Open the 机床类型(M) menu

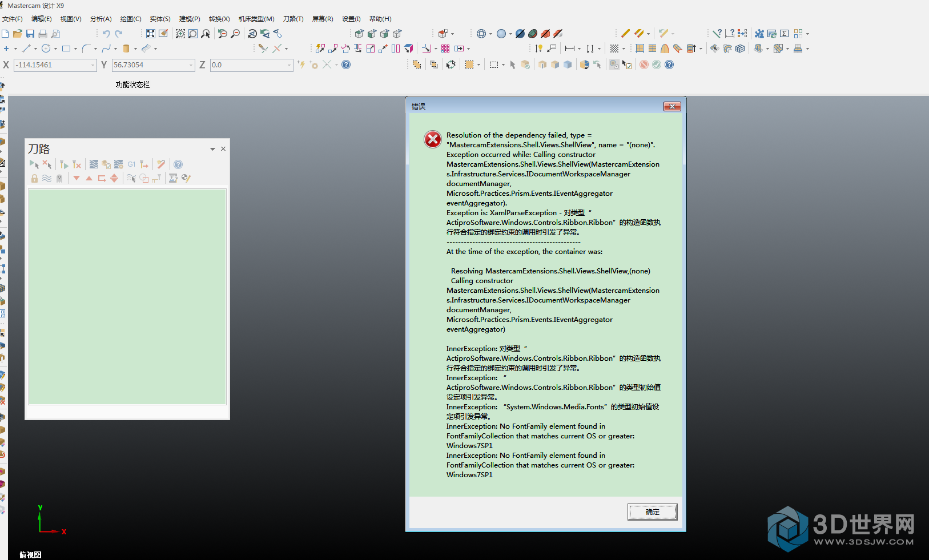[x=256, y=19]
